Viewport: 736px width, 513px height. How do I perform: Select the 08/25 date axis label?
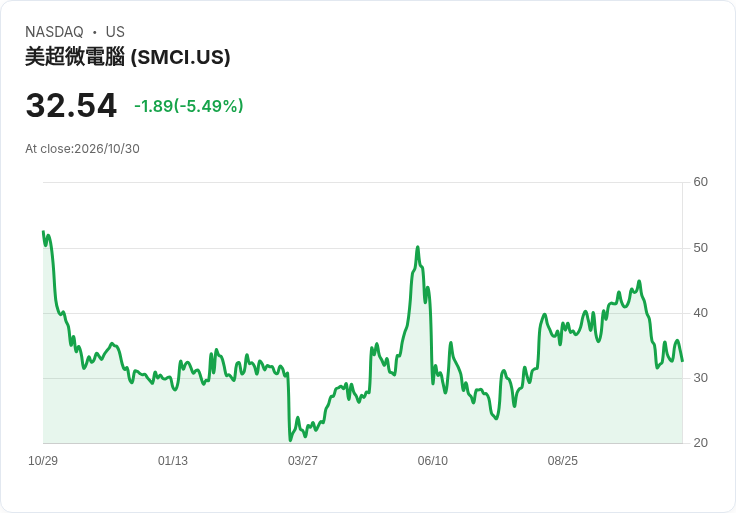click(x=563, y=461)
